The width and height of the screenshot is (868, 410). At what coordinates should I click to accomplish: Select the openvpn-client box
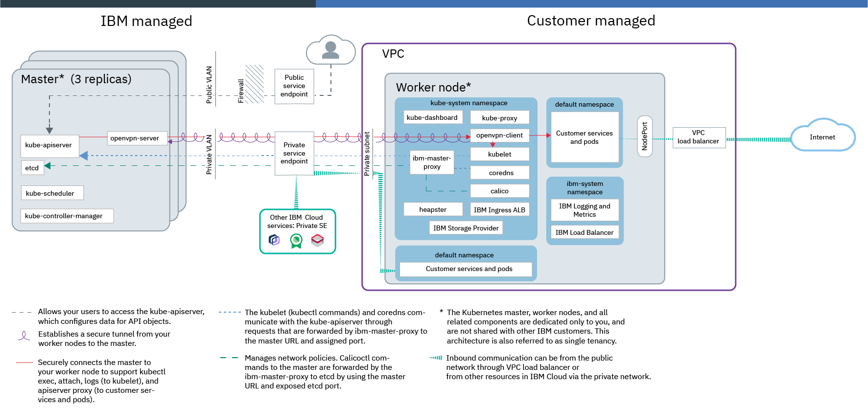pos(500,136)
